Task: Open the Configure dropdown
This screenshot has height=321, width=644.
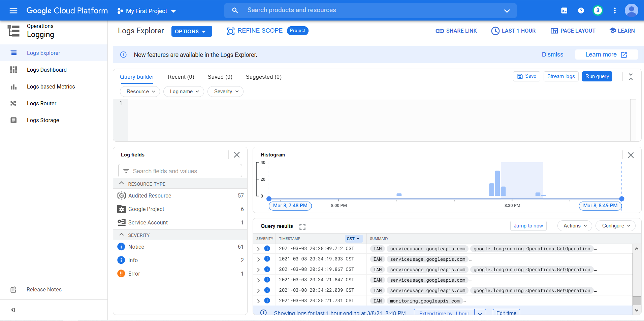Action: coord(615,226)
